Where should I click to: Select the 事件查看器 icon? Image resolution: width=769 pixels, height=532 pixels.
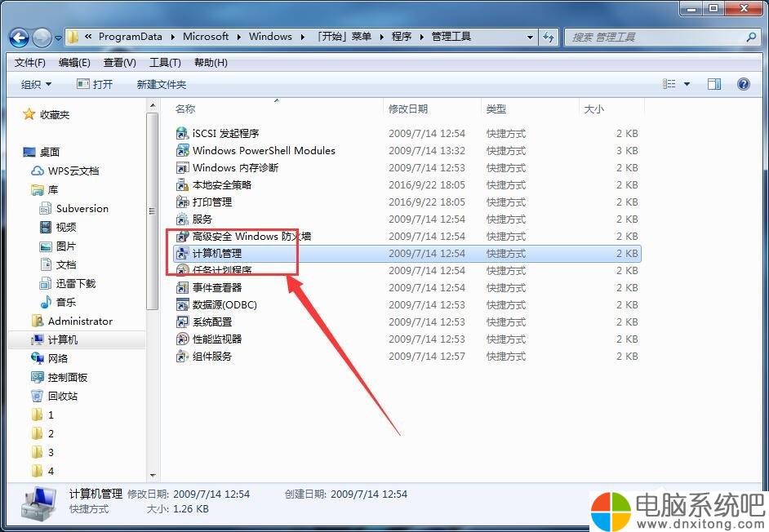[x=182, y=288]
